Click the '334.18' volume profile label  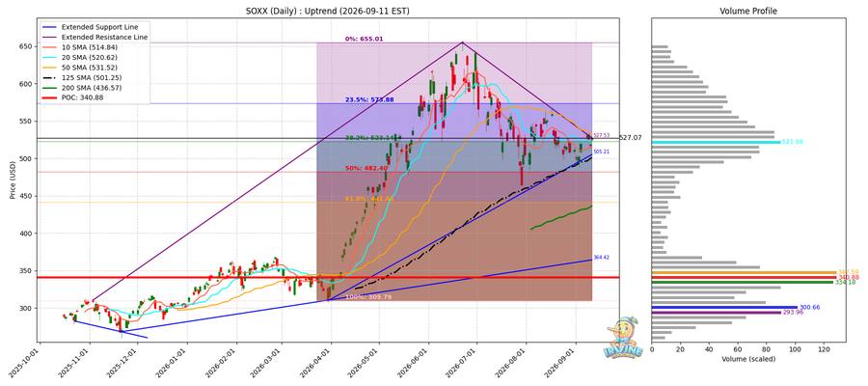844,283
